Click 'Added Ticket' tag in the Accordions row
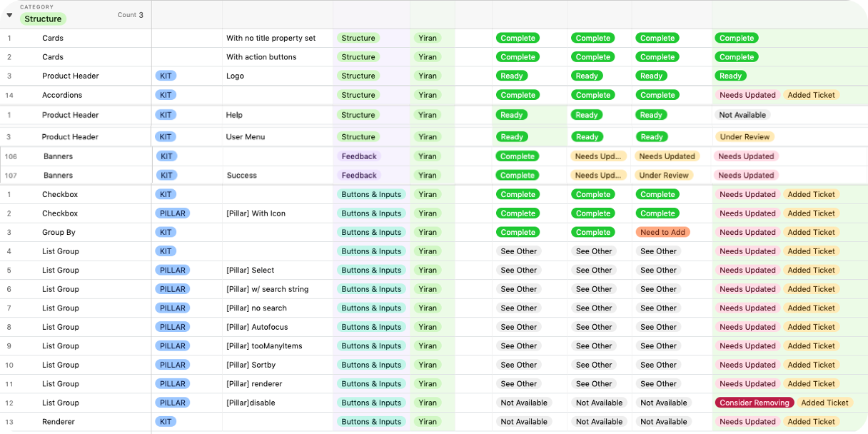Screen dimensions: 868x434 (x=812, y=95)
